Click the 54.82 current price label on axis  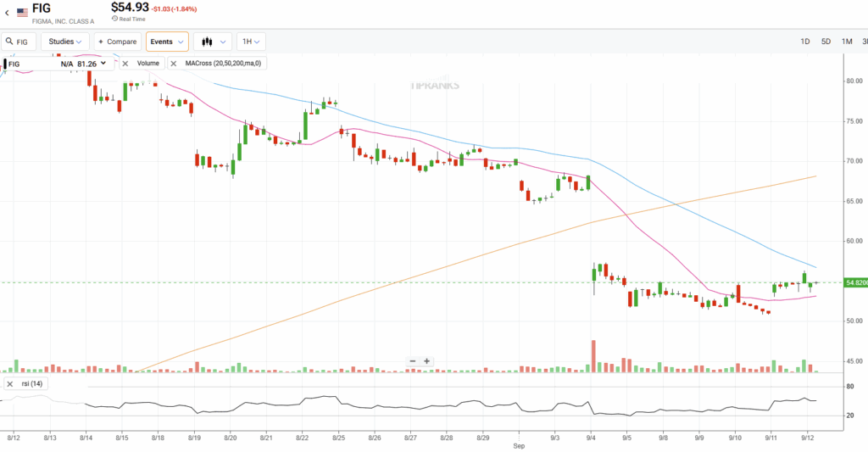pyautogui.click(x=855, y=283)
